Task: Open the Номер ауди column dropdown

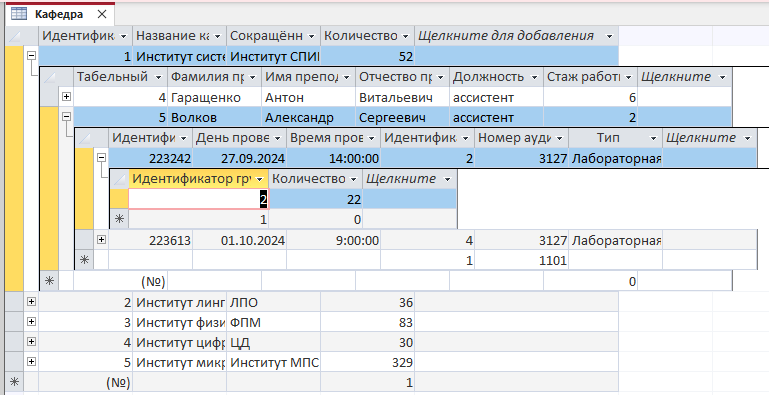Action: click(x=560, y=138)
